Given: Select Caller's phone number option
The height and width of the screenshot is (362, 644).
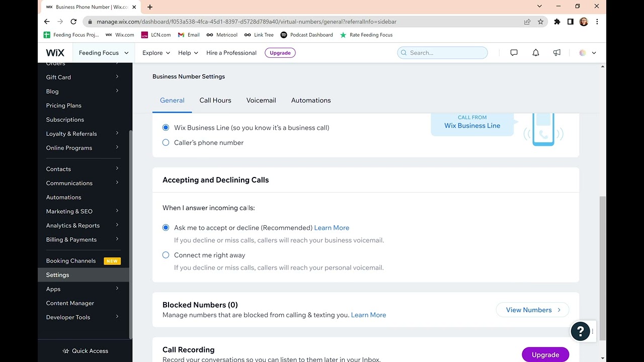Looking at the screenshot, I should 166,143.
